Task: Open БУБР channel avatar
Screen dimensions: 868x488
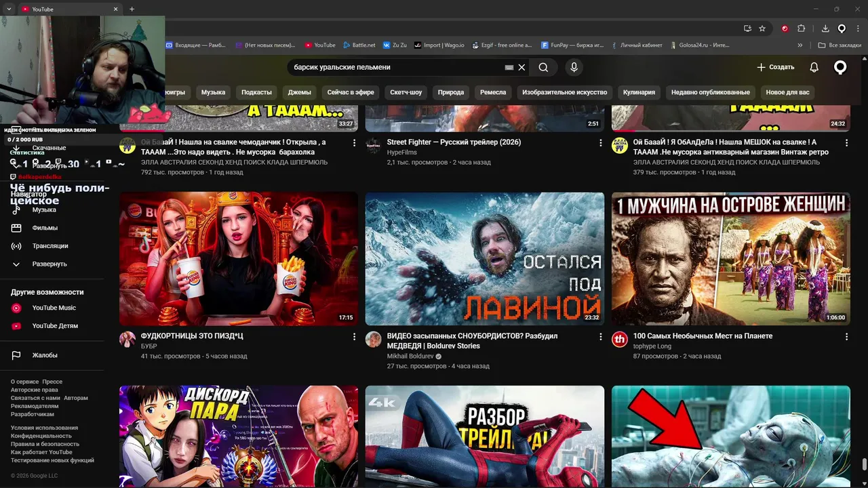Action: click(127, 340)
